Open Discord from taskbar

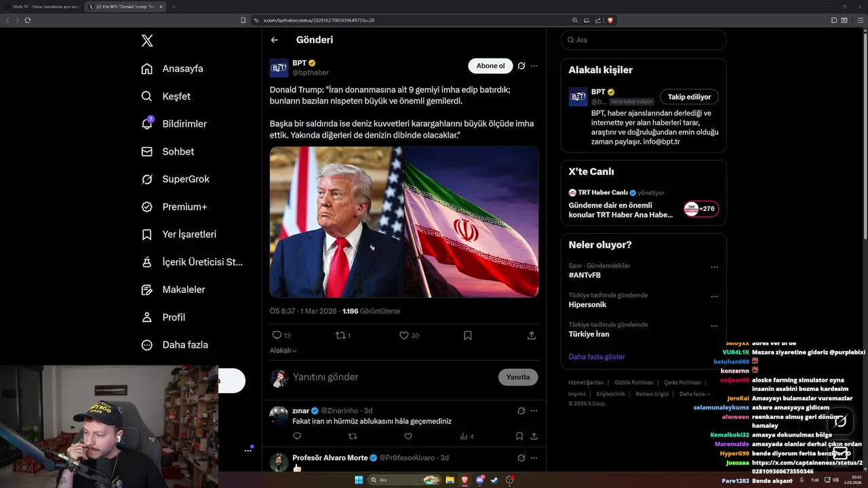pyautogui.click(x=480, y=480)
